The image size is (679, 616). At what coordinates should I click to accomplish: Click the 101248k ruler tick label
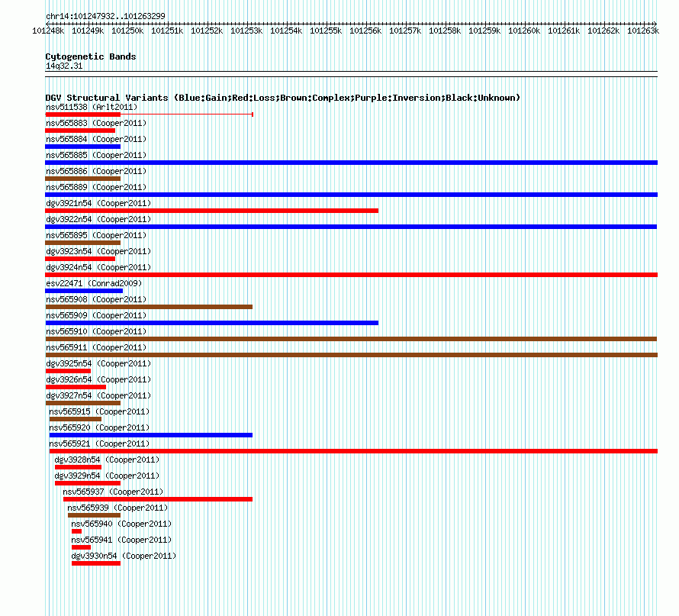(48, 31)
